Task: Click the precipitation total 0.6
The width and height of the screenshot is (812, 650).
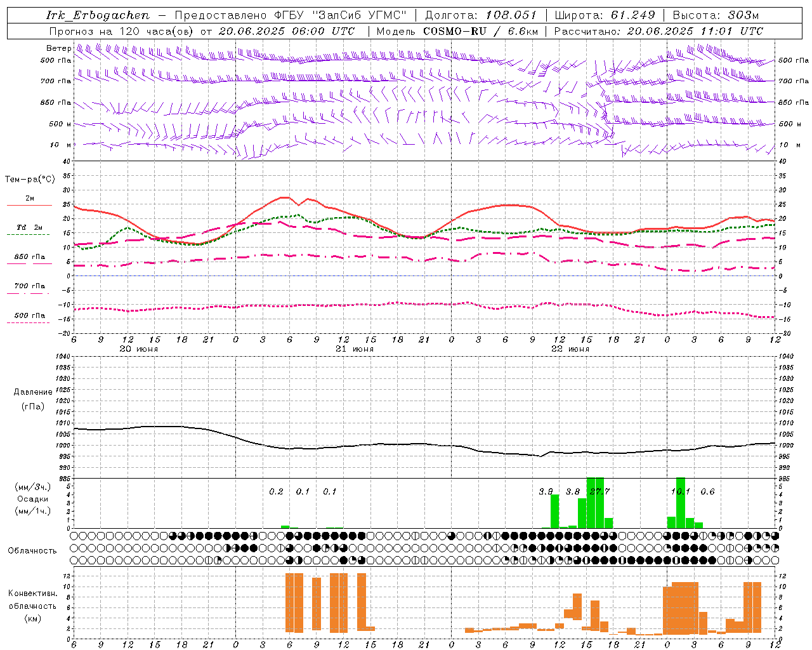Action: click(x=707, y=492)
